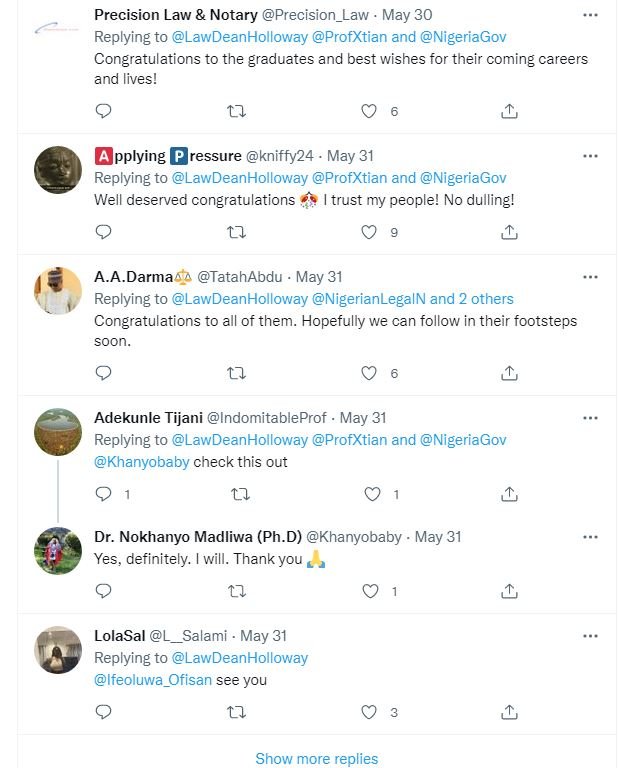The height and width of the screenshot is (768, 618).
Task: View Applying Pressure's profile avatar
Action: [58, 169]
